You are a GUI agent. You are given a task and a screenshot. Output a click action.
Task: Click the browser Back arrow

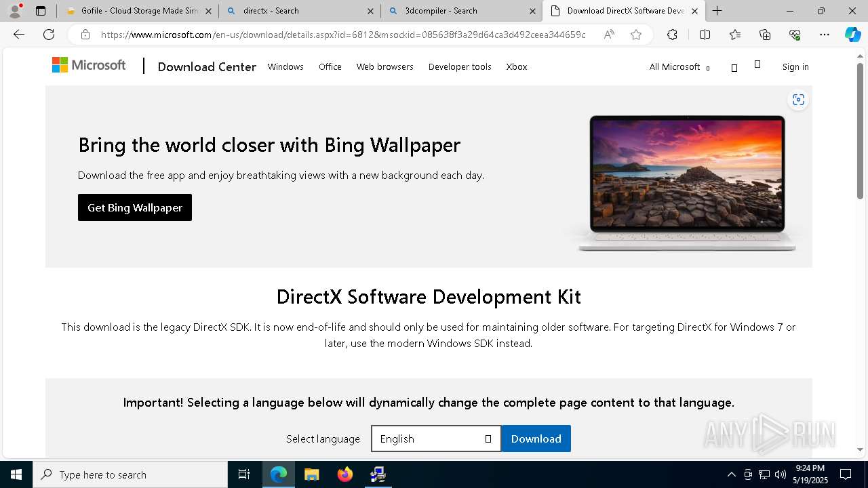19,35
